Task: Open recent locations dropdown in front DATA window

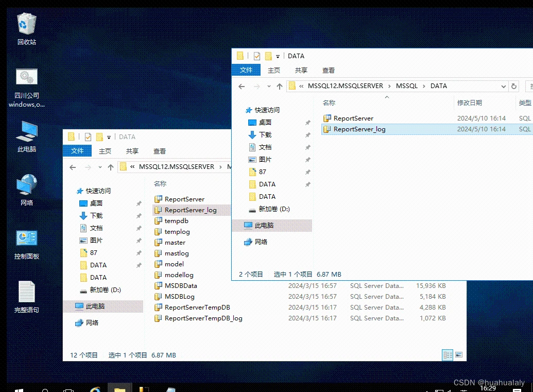Action: (x=269, y=87)
